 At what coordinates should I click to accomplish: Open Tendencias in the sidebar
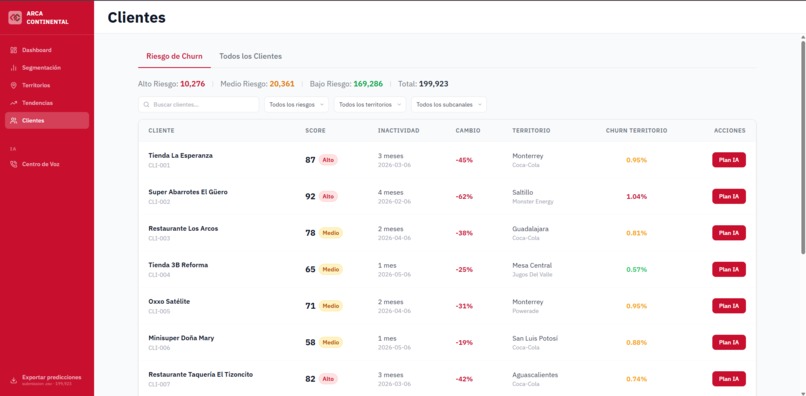click(47, 102)
